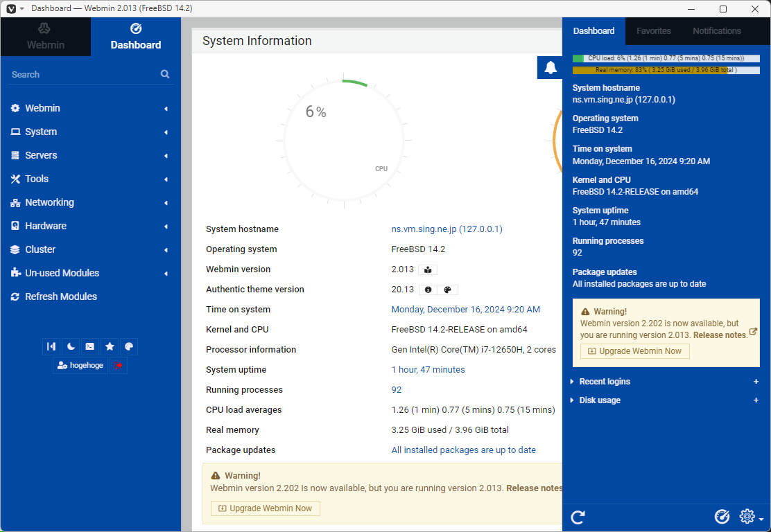Open the favorites star icon in sidebar
The height and width of the screenshot is (532, 771).
pos(110,346)
